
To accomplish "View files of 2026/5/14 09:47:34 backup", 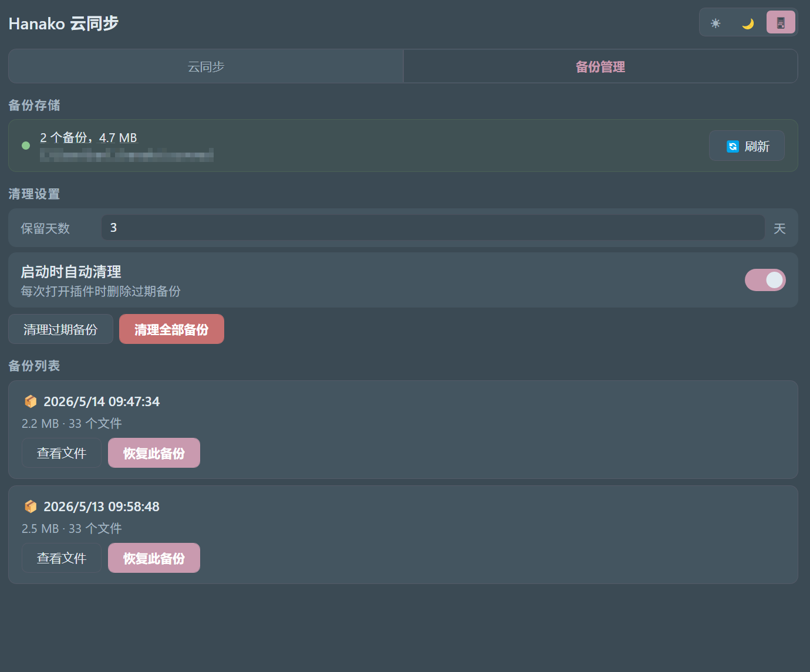I will tap(62, 453).
